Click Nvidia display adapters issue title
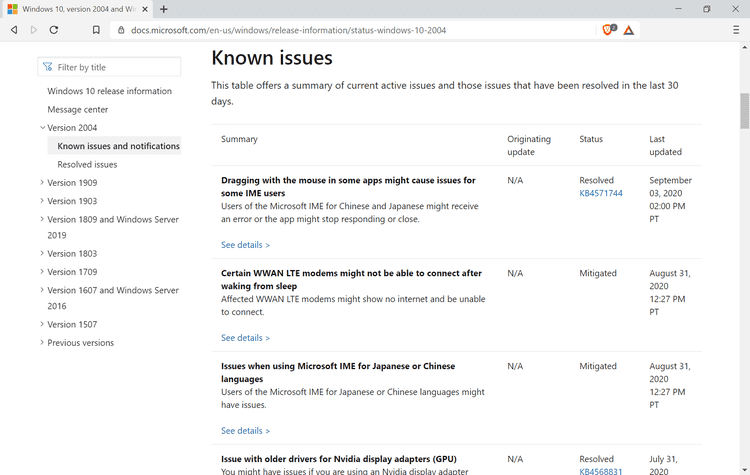This screenshot has height=475, width=750. point(339,459)
